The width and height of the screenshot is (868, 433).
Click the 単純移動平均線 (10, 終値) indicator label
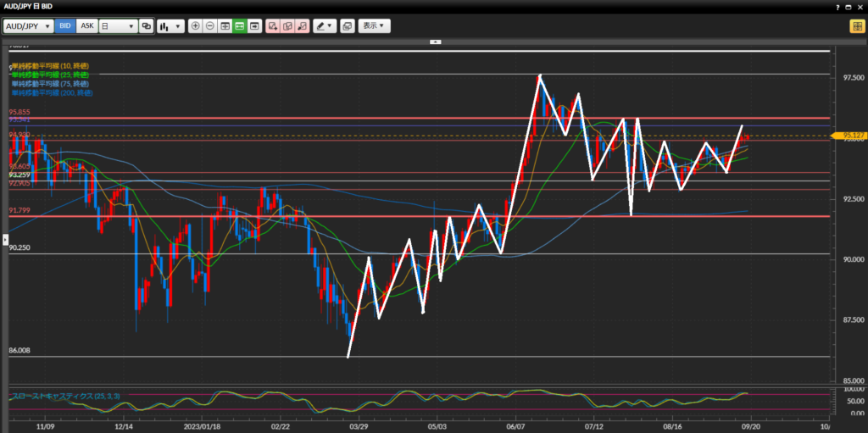click(49, 66)
